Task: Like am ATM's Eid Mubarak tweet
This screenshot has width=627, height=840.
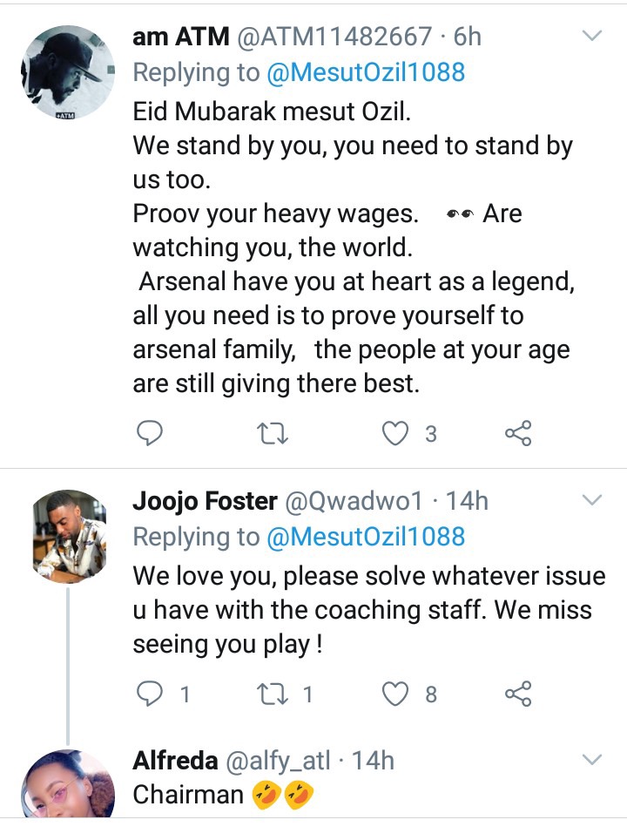Action: tap(397, 433)
